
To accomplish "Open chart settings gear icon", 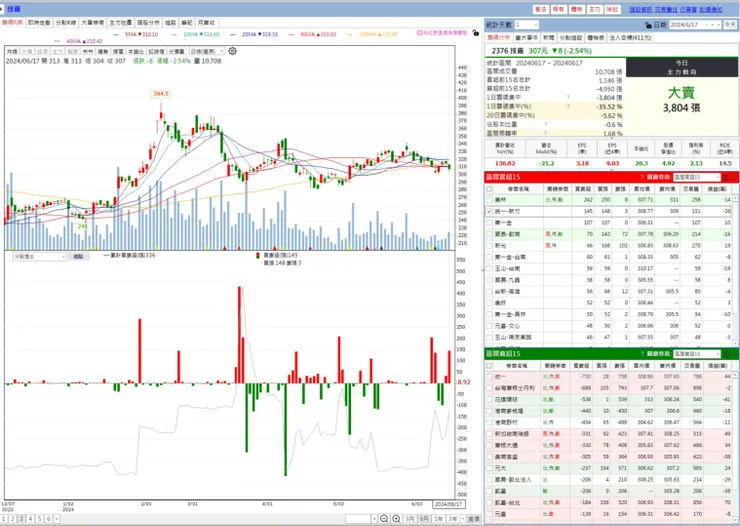I will 232,51.
